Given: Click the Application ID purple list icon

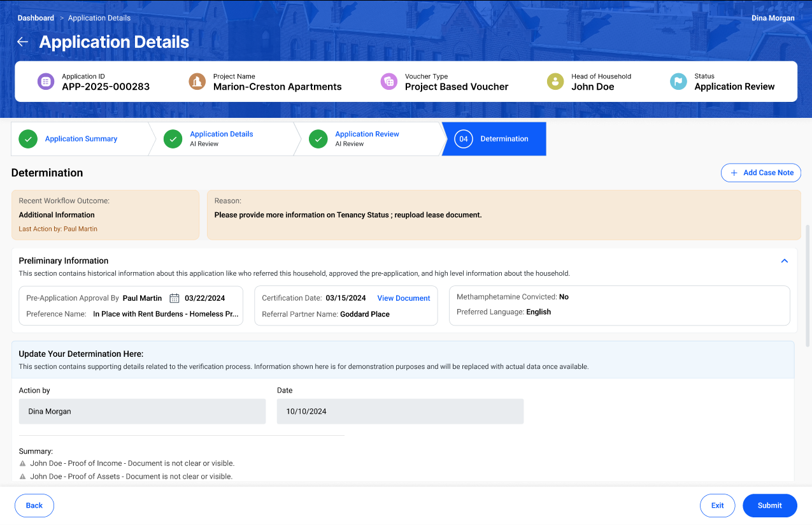Looking at the screenshot, I should (46, 82).
